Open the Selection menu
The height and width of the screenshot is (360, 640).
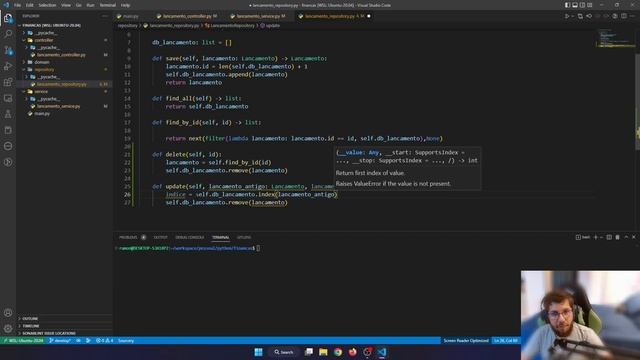click(47, 5)
